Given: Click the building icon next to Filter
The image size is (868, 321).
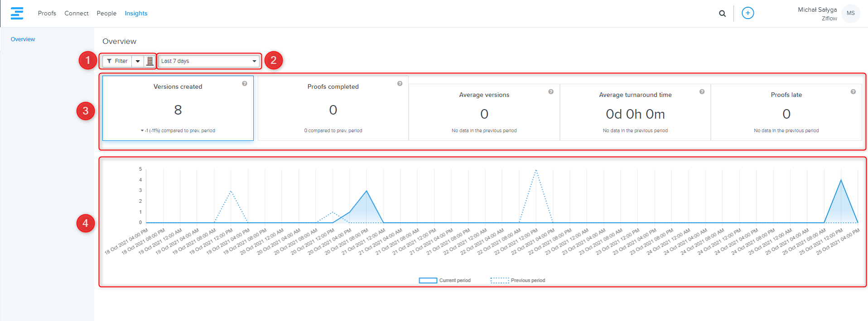Looking at the screenshot, I should click(x=150, y=61).
